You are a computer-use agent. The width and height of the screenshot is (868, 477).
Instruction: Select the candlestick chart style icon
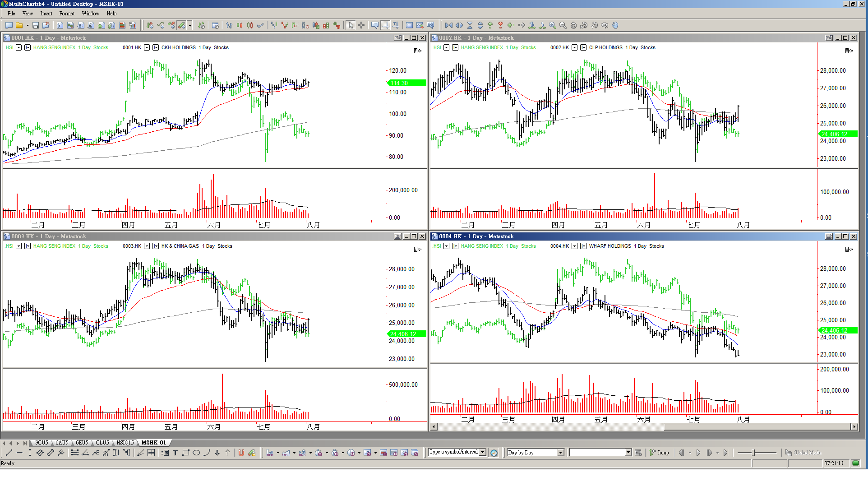click(240, 26)
